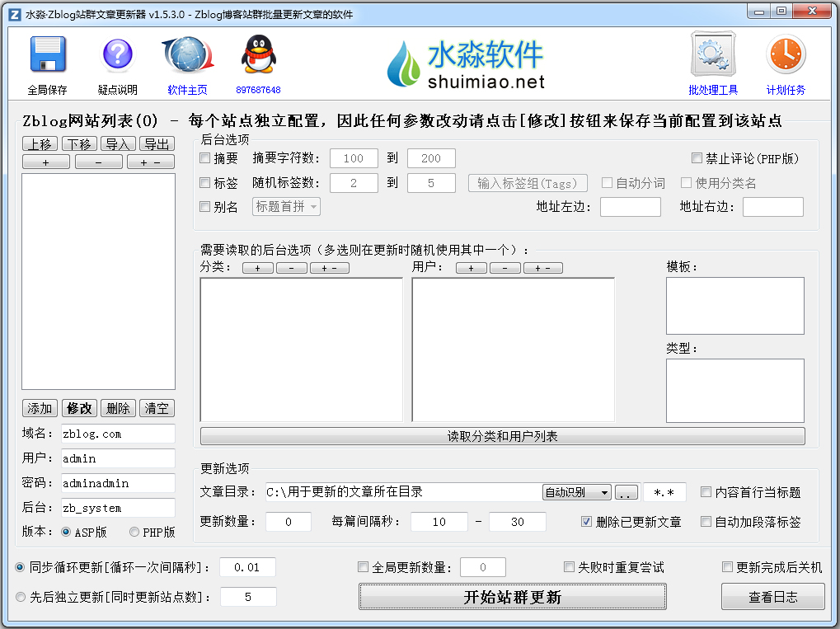This screenshot has width=840, height=629.
Task: Click the − button above the site list
Action: click(x=99, y=162)
